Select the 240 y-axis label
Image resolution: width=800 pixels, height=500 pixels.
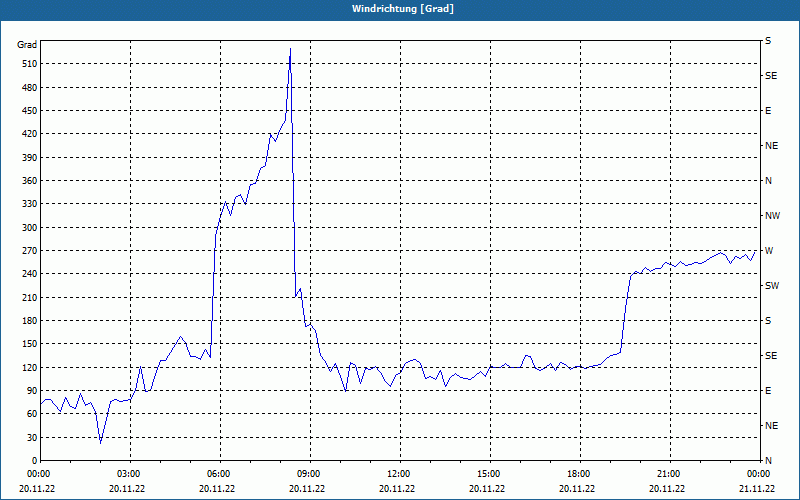point(29,274)
